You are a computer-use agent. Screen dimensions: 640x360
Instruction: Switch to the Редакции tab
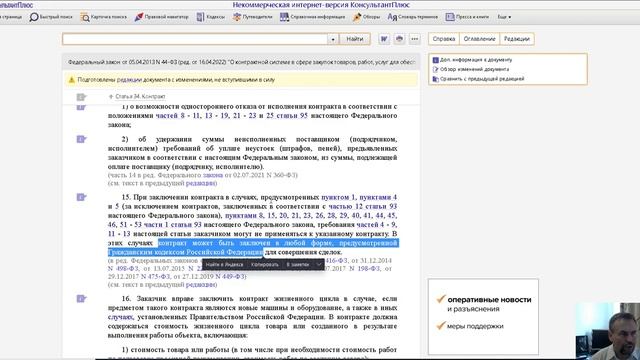(516, 39)
